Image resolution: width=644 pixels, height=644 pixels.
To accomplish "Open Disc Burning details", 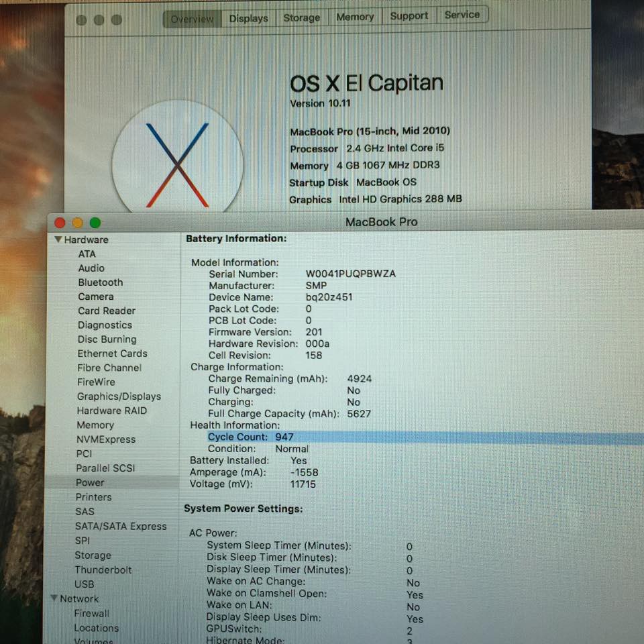I will click(107, 339).
